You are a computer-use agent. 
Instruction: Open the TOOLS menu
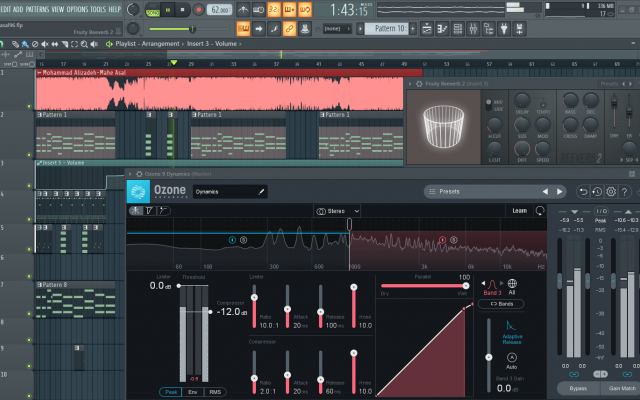pos(98,9)
